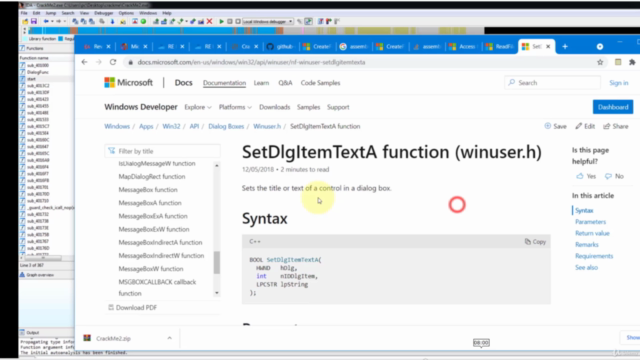The width and height of the screenshot is (640, 360).
Task: Click the contents list scroll up arrow
Action: [216, 165]
